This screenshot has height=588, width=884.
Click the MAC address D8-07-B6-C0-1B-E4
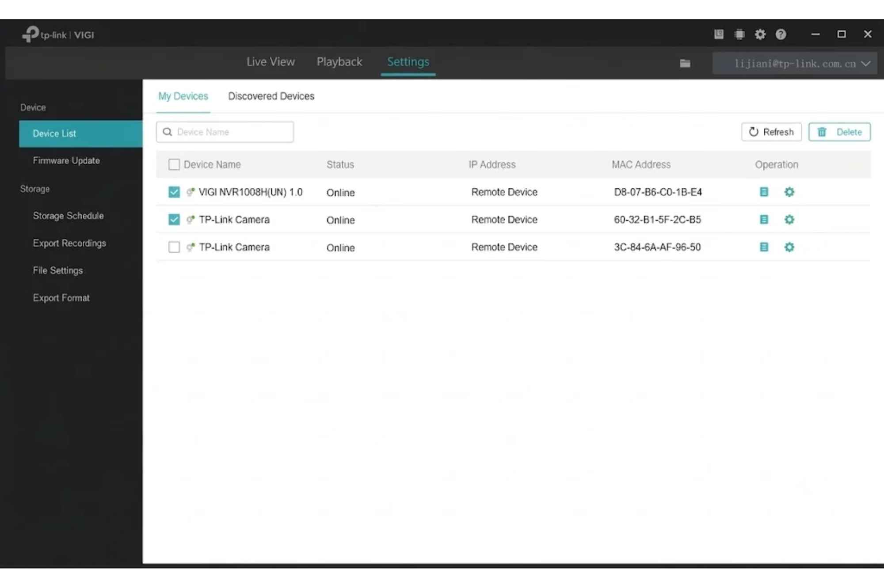pyautogui.click(x=658, y=192)
